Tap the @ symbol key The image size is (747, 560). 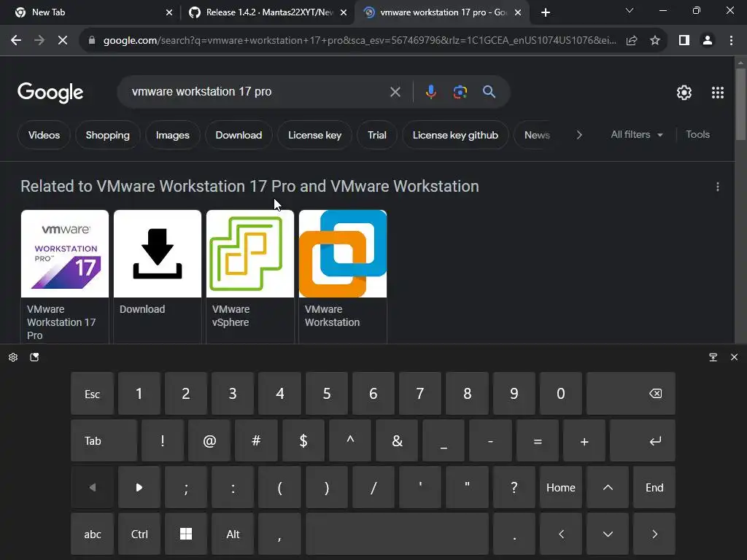click(x=209, y=441)
